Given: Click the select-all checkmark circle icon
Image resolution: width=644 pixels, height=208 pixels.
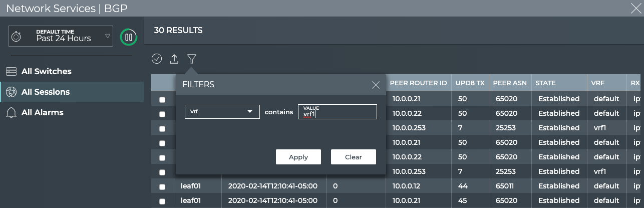Looking at the screenshot, I should point(157,59).
